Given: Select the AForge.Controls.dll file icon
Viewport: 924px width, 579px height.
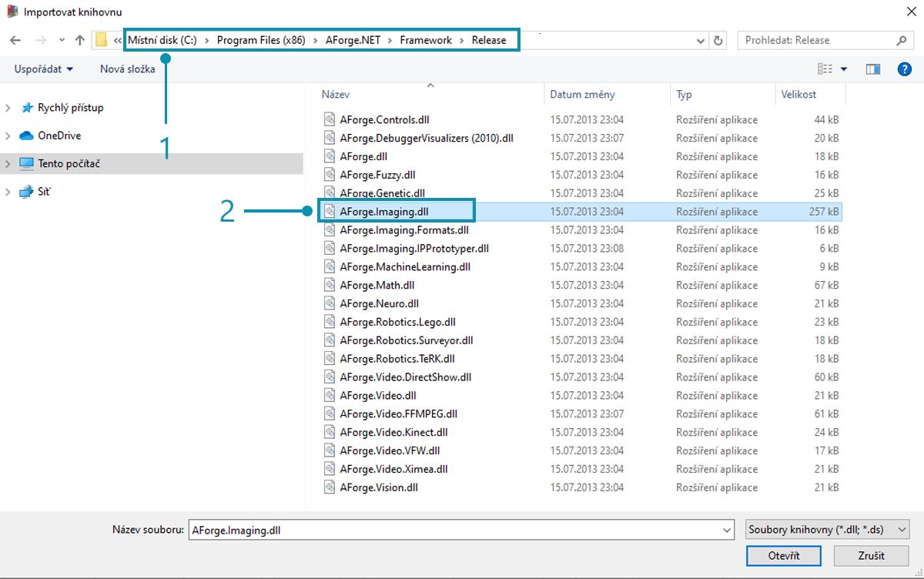Looking at the screenshot, I should [330, 120].
